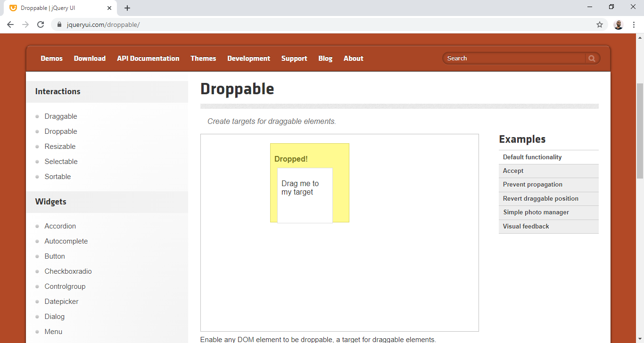Image resolution: width=644 pixels, height=343 pixels.
Task: Choose Revert draggable position example
Action: click(540, 199)
